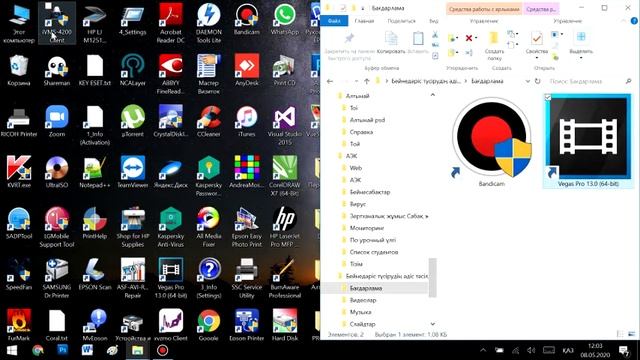The height and width of the screenshot is (360, 640).
Task: Open the Recycle Bin (Корзина) icon
Action: tap(19, 70)
